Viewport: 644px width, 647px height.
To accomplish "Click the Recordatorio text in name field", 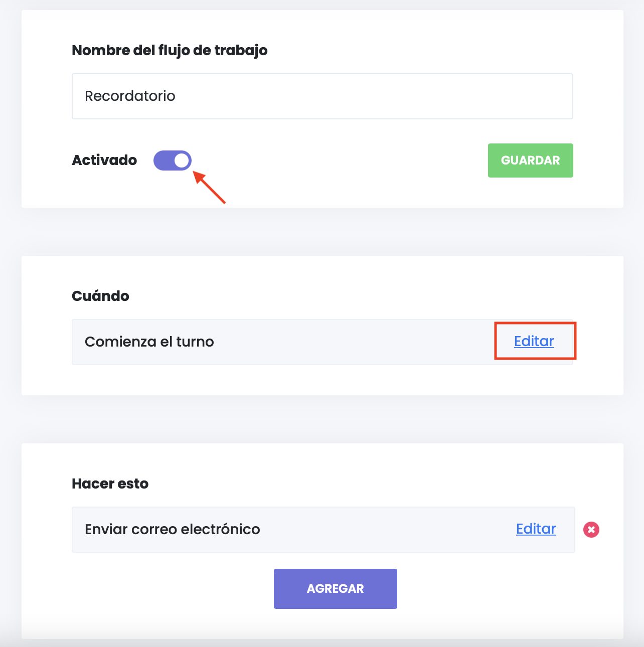I will coord(130,96).
